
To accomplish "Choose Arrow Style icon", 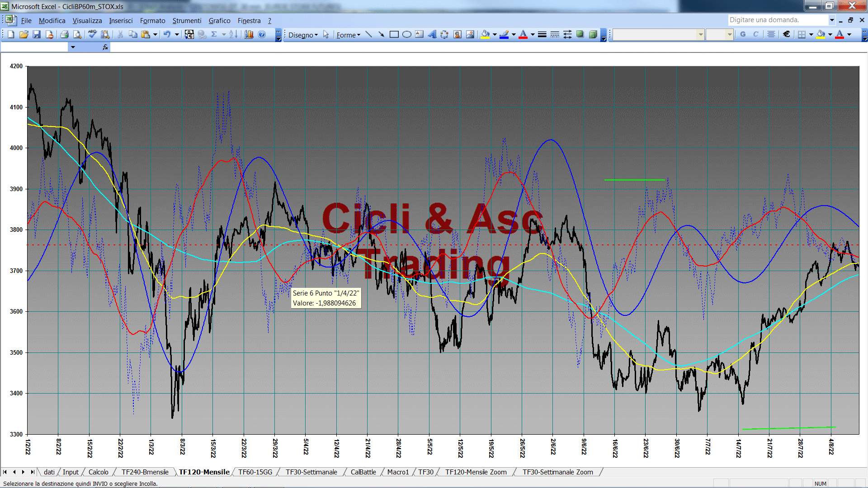I will (x=567, y=34).
